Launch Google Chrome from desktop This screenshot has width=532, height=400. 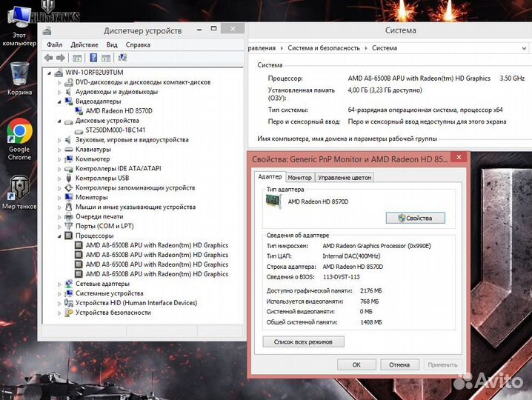click(19, 139)
